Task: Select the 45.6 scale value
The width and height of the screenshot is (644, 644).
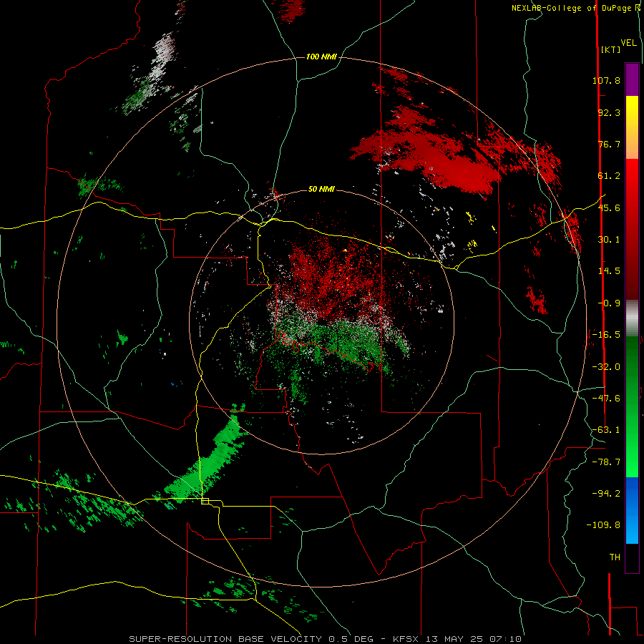Action: [x=609, y=208]
